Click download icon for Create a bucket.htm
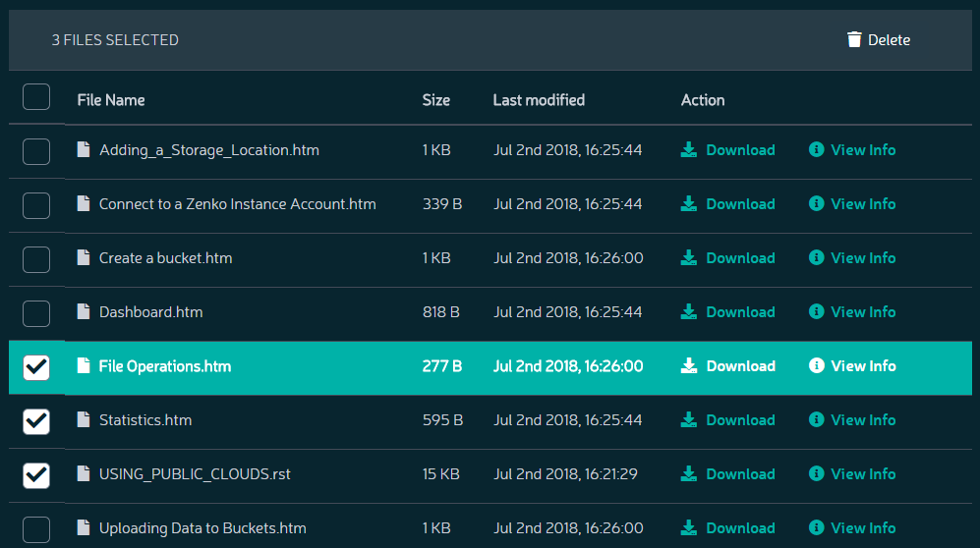Viewport: 980px width, 548px height. 689,257
